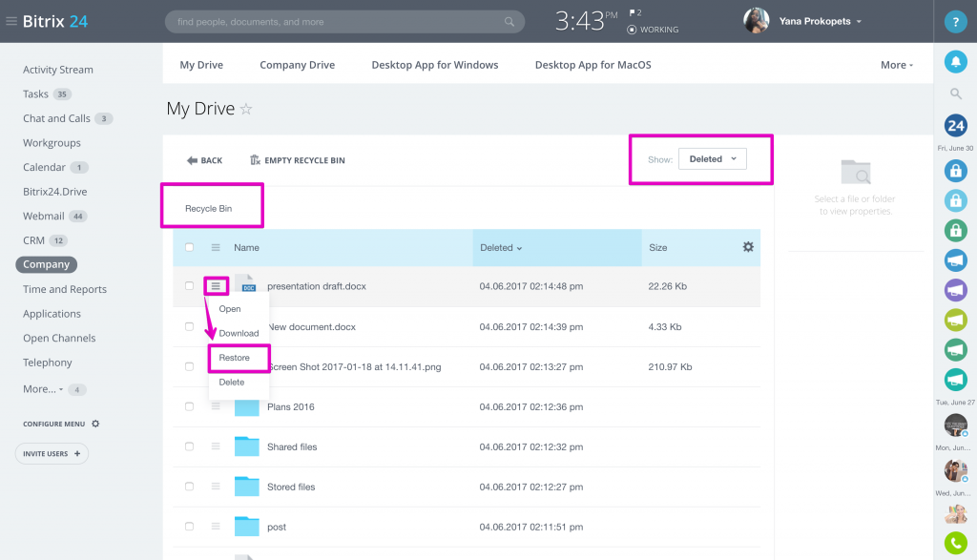This screenshot has width=977, height=560.
Task: Expand the More... item in left sidebar
Action: tap(43, 388)
